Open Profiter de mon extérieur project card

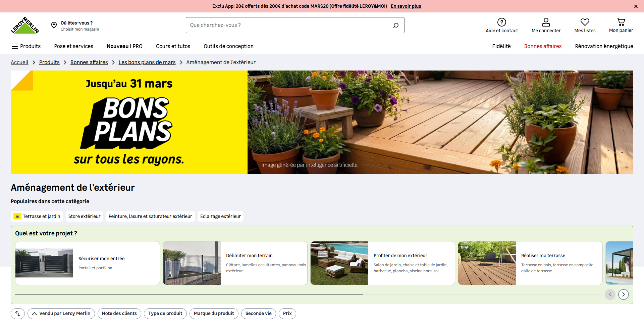(383, 263)
